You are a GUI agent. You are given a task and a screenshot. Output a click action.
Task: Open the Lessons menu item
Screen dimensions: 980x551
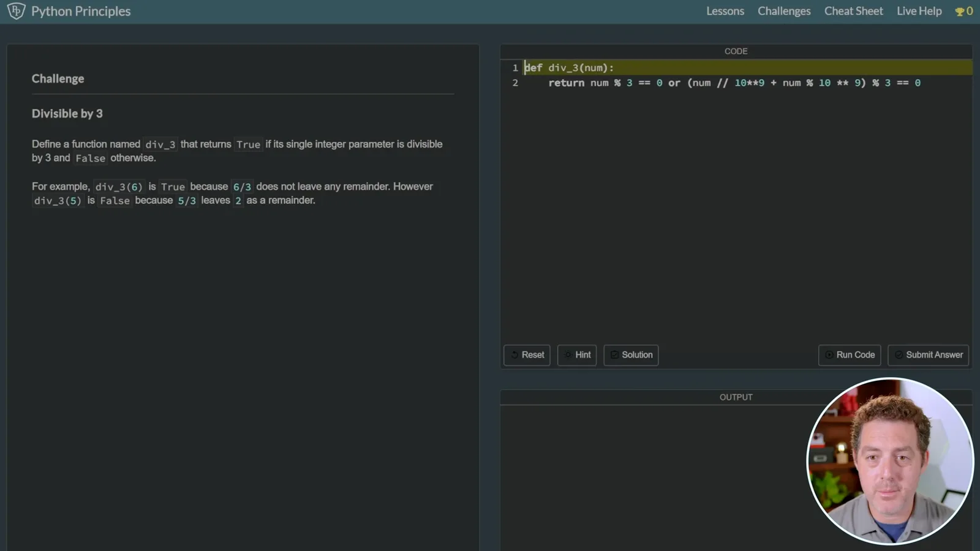(725, 11)
